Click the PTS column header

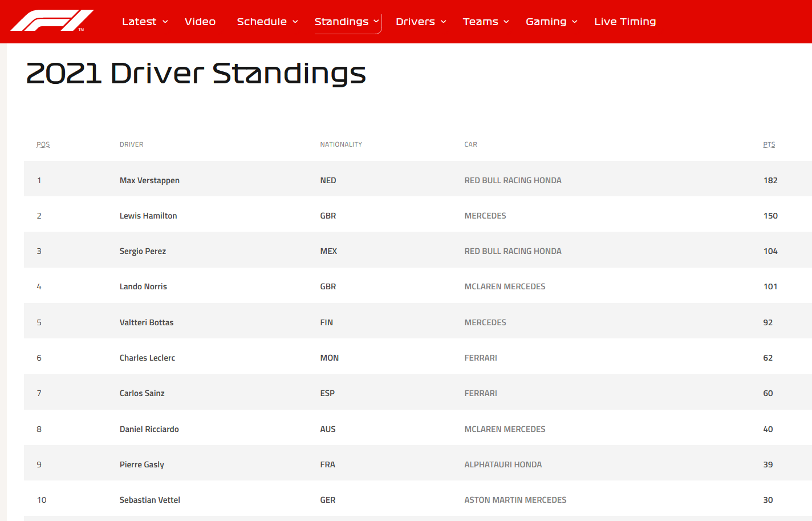coord(769,144)
